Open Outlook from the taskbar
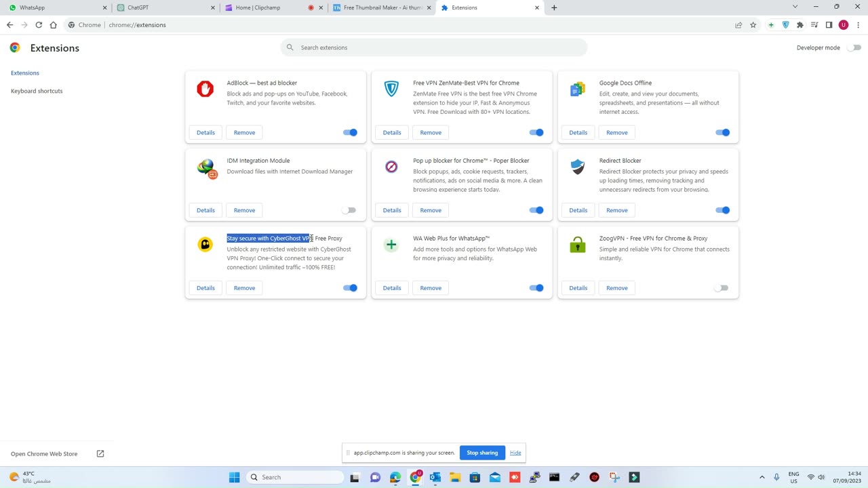 435,477
